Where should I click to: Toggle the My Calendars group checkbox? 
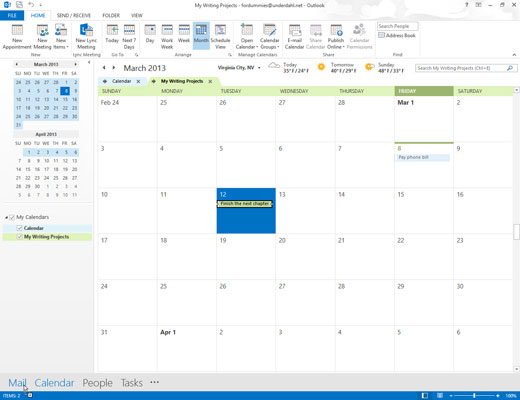pyautogui.click(x=12, y=217)
